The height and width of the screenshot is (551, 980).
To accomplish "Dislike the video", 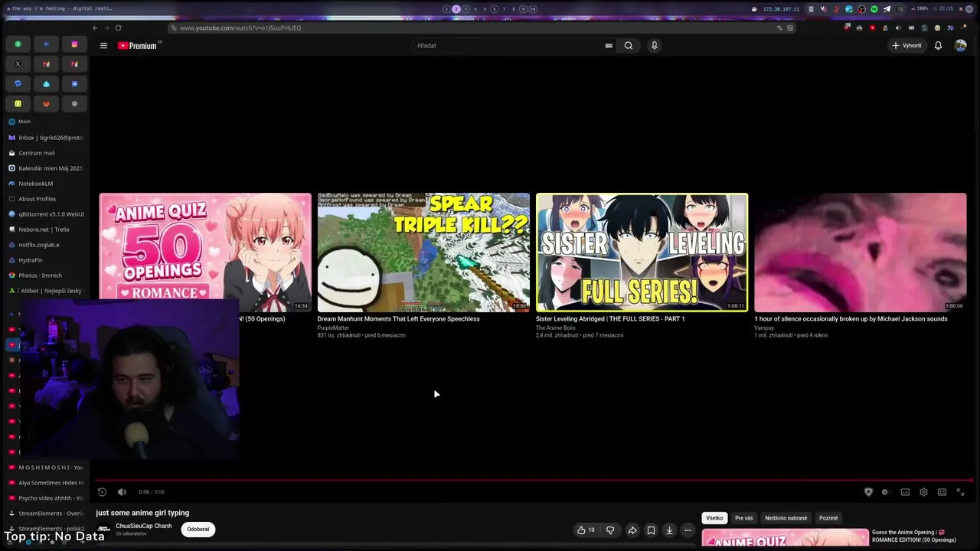I will [610, 530].
